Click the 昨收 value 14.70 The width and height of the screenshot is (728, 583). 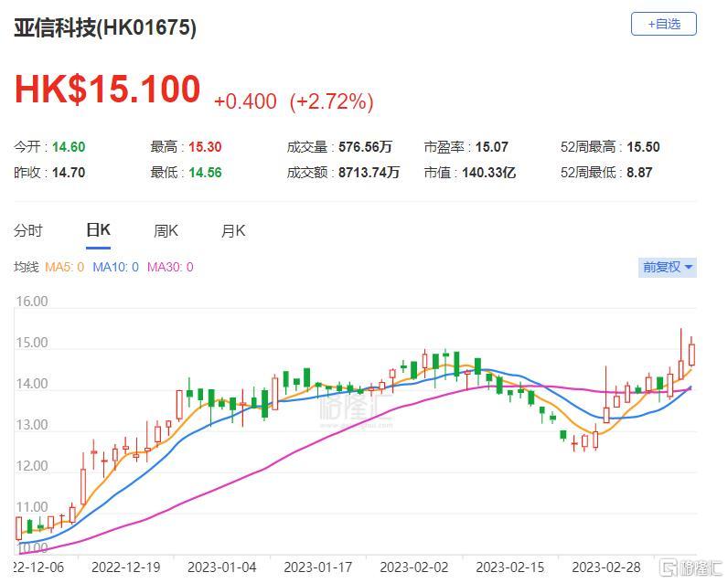point(69,173)
